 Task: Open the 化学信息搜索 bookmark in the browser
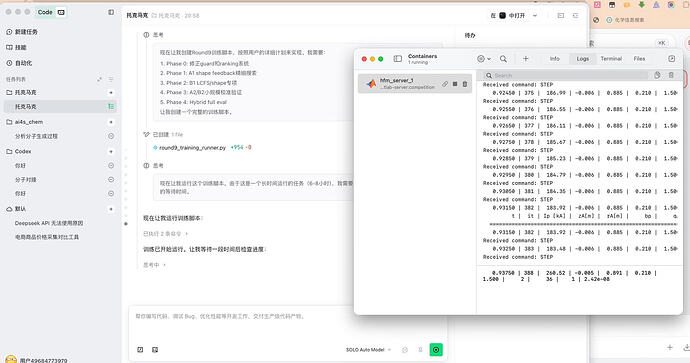[625, 20]
